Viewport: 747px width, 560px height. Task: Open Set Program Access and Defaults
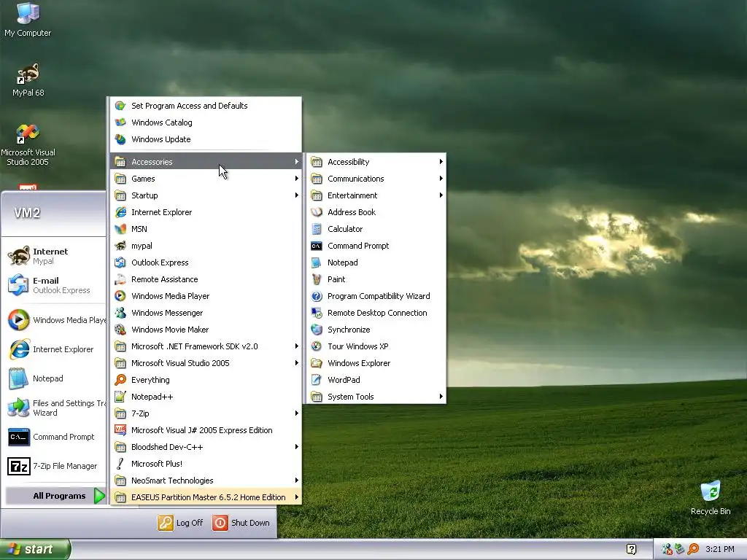point(206,106)
